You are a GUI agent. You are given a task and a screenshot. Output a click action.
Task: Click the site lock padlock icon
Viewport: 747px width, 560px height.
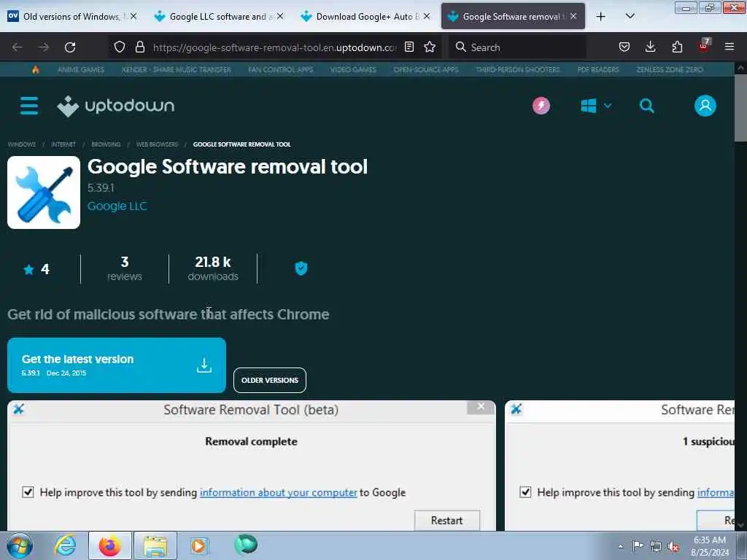(139, 47)
